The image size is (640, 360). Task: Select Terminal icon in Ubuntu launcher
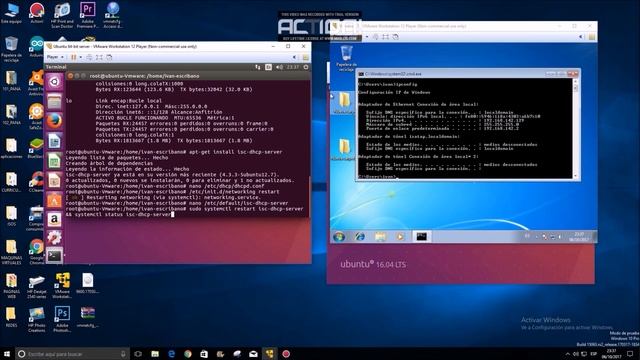pos(54,256)
